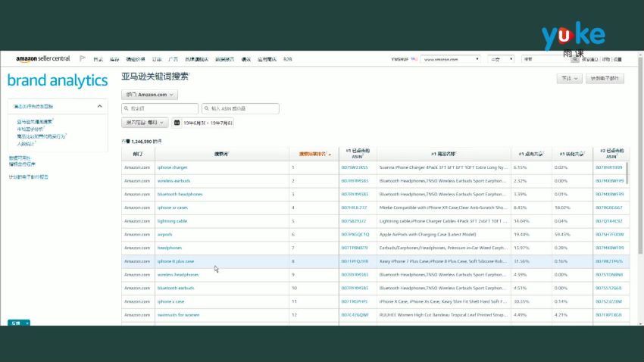Open the 'wireless headphones' search term
Screen dimensions: 644x362
178,275
